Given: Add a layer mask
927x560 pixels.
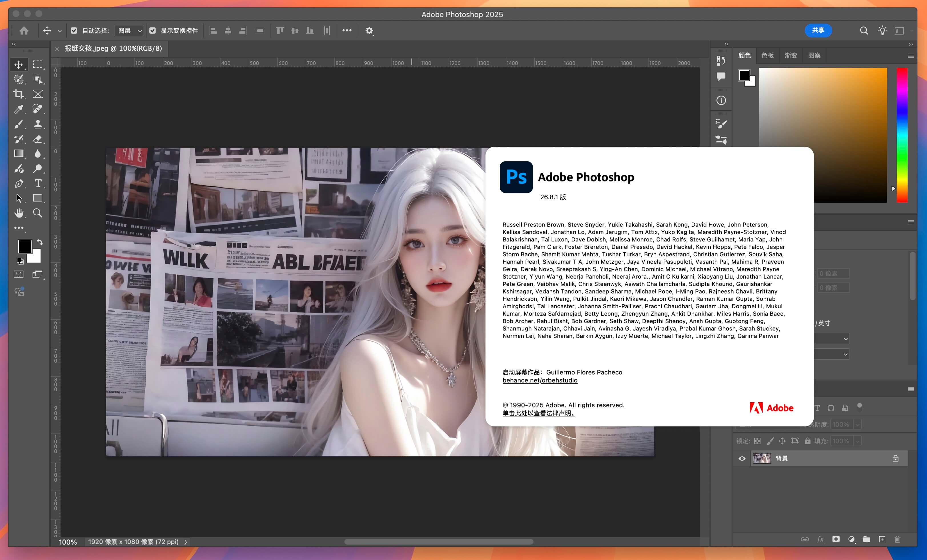Looking at the screenshot, I should [x=836, y=539].
